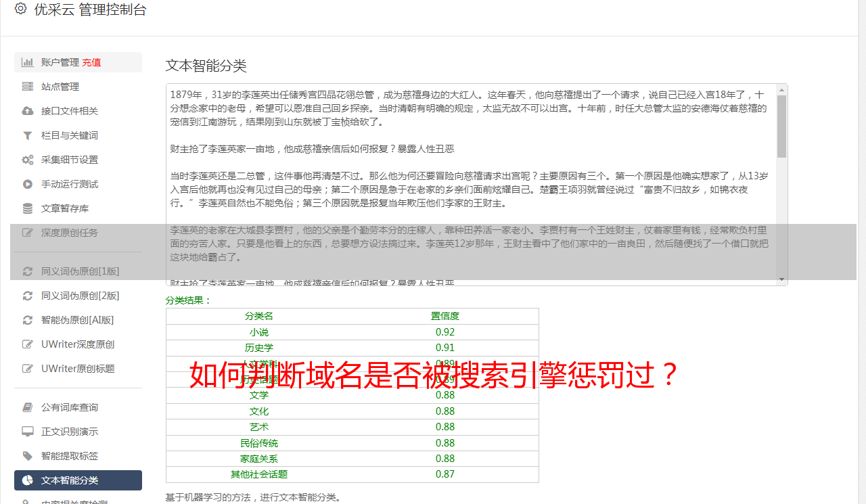Click the refresh icon for 智能伪原创[AI版]
This screenshot has height=504, width=866.
click(x=28, y=320)
